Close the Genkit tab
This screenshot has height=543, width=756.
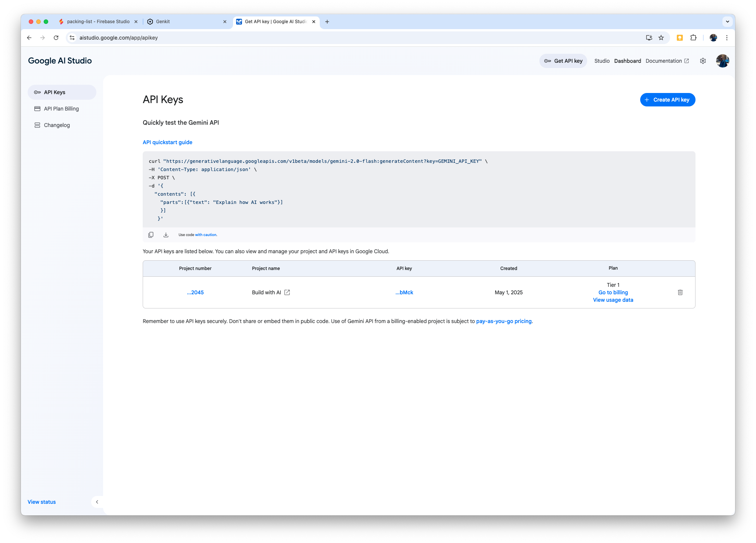point(225,22)
